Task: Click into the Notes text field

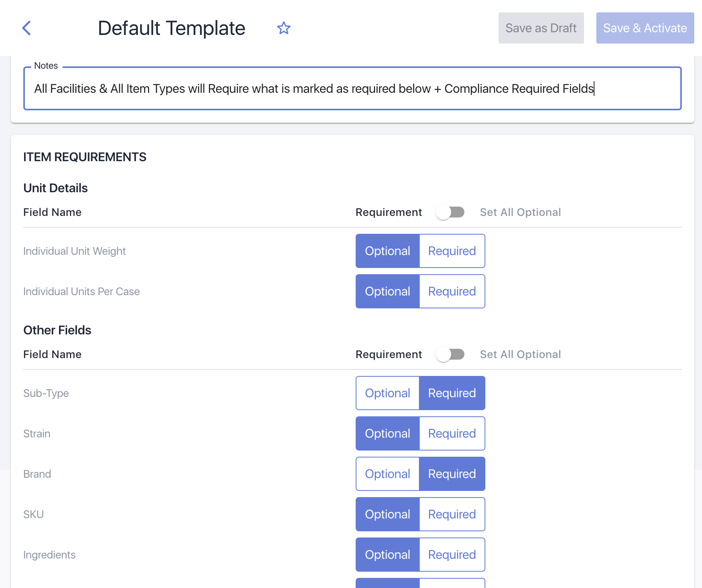Action: pos(352,89)
